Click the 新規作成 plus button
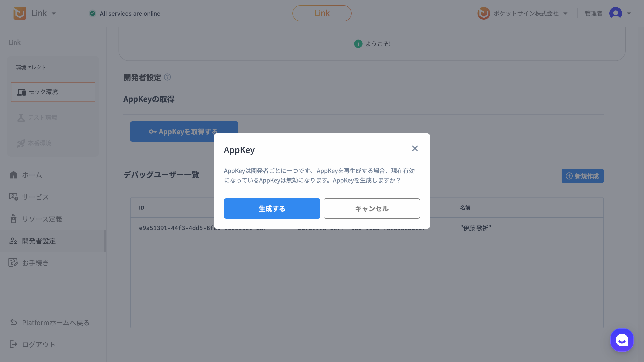This screenshot has height=362, width=644. coord(582,176)
